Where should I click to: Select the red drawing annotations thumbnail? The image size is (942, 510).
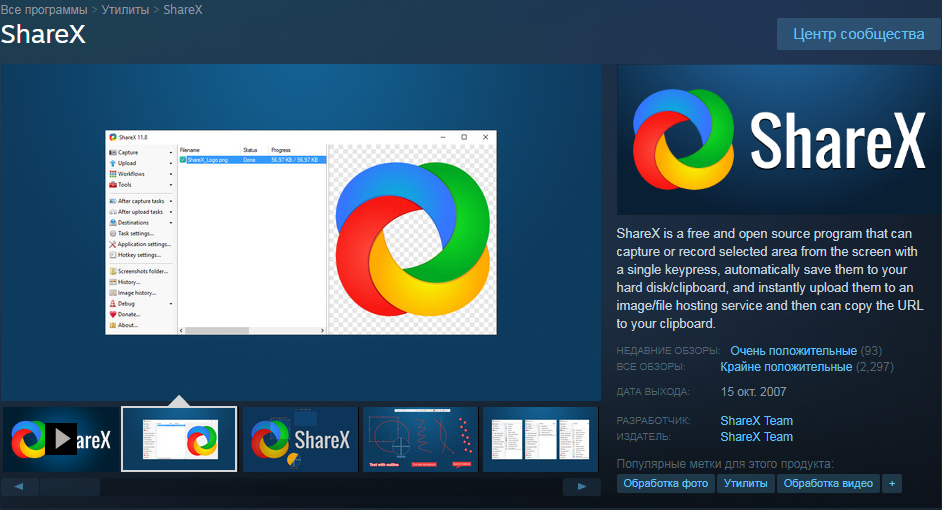point(420,439)
